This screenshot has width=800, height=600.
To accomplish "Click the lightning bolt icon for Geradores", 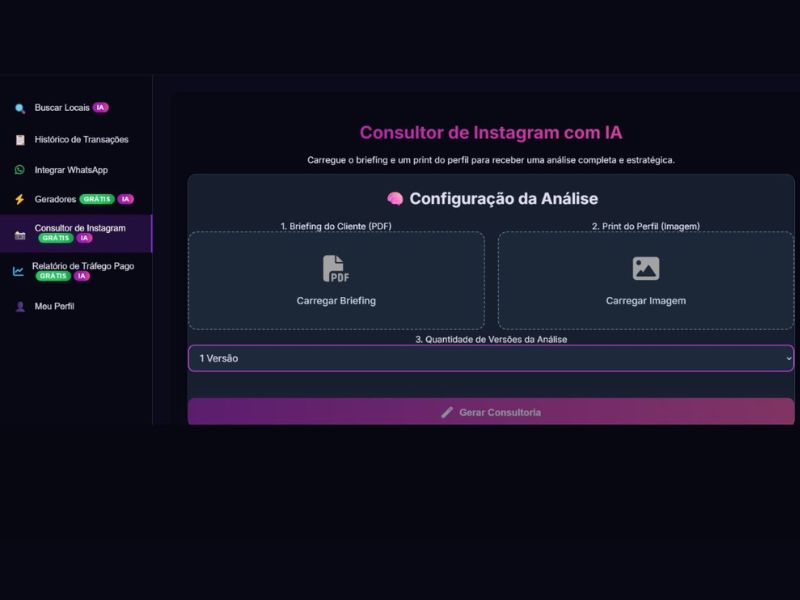I will point(19,199).
